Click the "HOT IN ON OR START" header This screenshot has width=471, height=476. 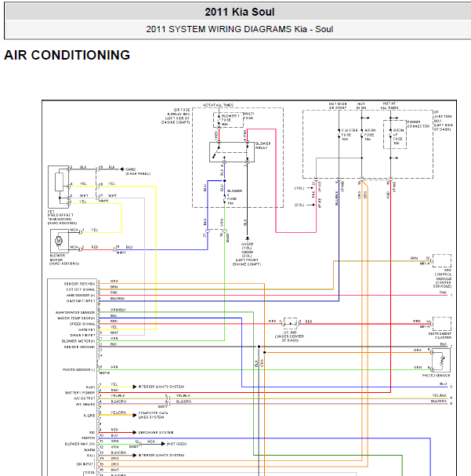(338, 106)
